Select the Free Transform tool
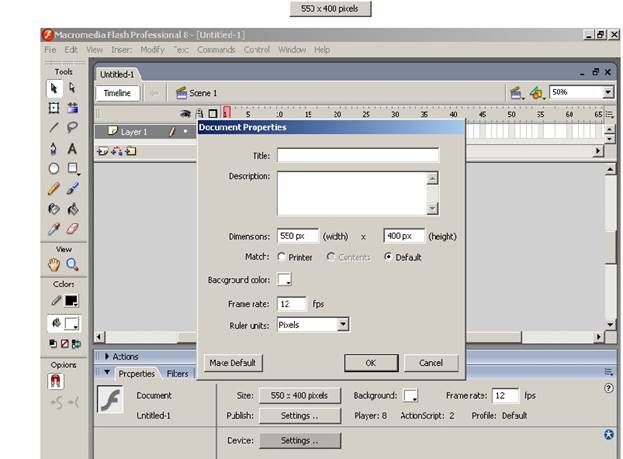The height and width of the screenshot is (459, 623). tap(54, 108)
